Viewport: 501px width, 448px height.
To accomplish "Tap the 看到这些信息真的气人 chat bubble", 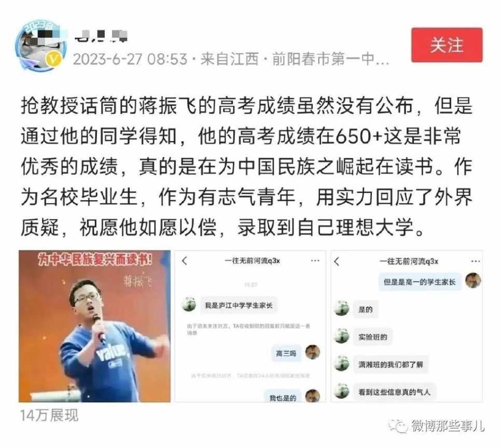I will tap(394, 392).
